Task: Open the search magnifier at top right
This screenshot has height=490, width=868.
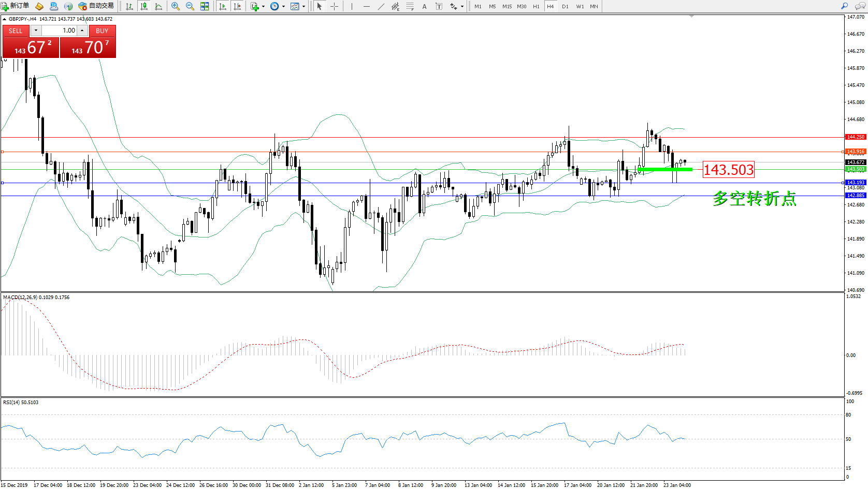Action: pos(844,6)
